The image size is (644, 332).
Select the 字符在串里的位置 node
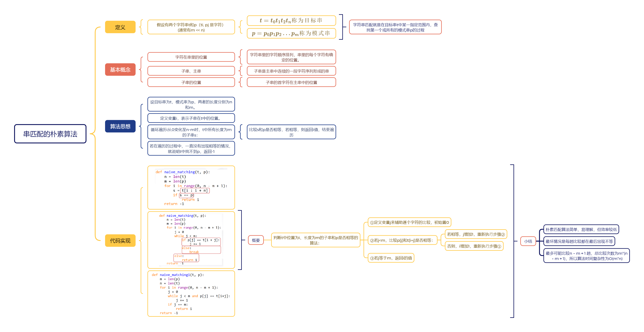coord(191,57)
